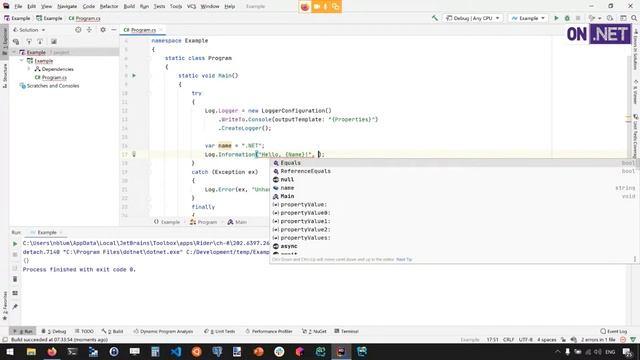Click the terminal taskbar icon
The height and width of the screenshot is (360, 640).
[x=72, y=351]
